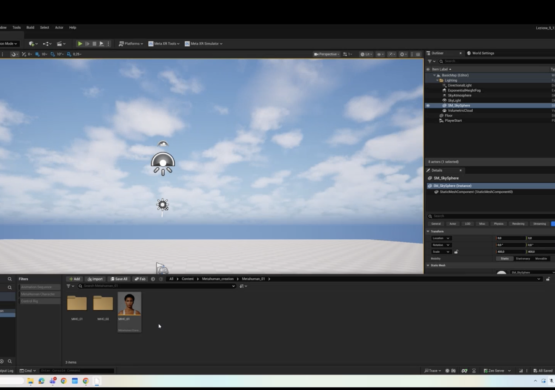Open the Meta XR Tools dropdown
Image resolution: width=555 pixels, height=390 pixels.
point(164,44)
